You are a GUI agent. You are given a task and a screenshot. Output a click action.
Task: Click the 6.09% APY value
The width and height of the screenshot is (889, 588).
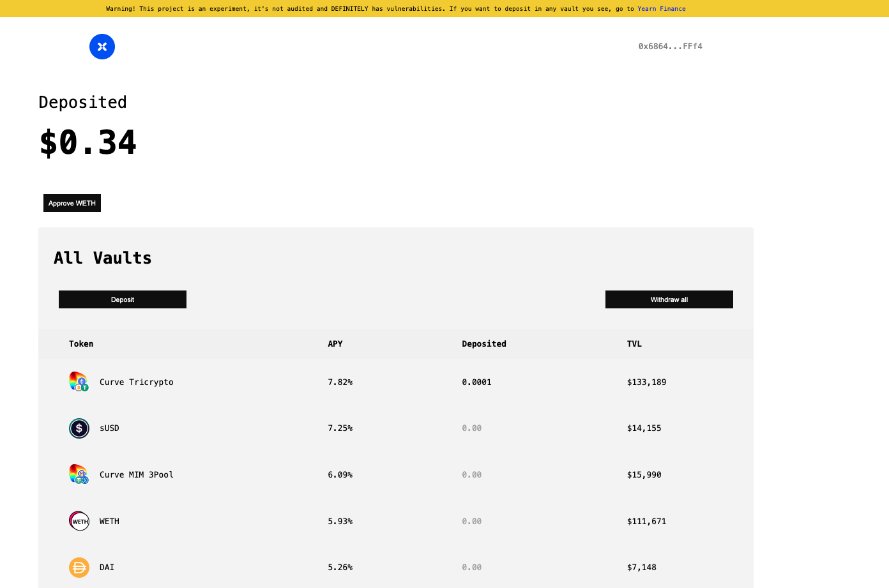click(x=340, y=474)
